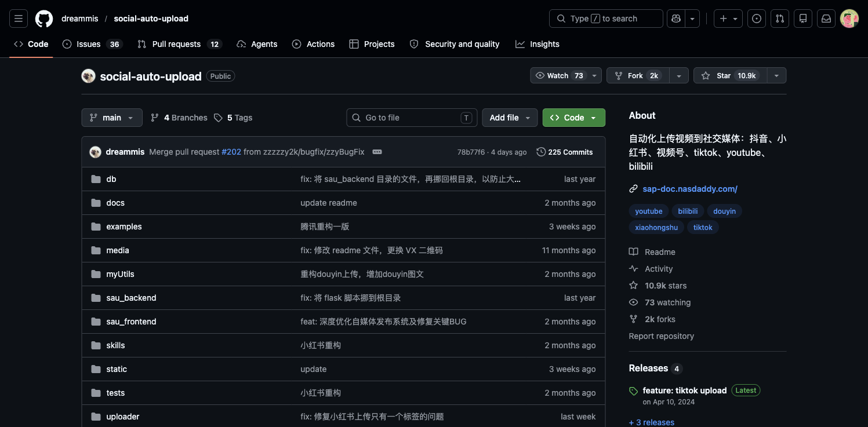Open the Projects tab
Screen dimensions: 868x427
click(x=372, y=44)
